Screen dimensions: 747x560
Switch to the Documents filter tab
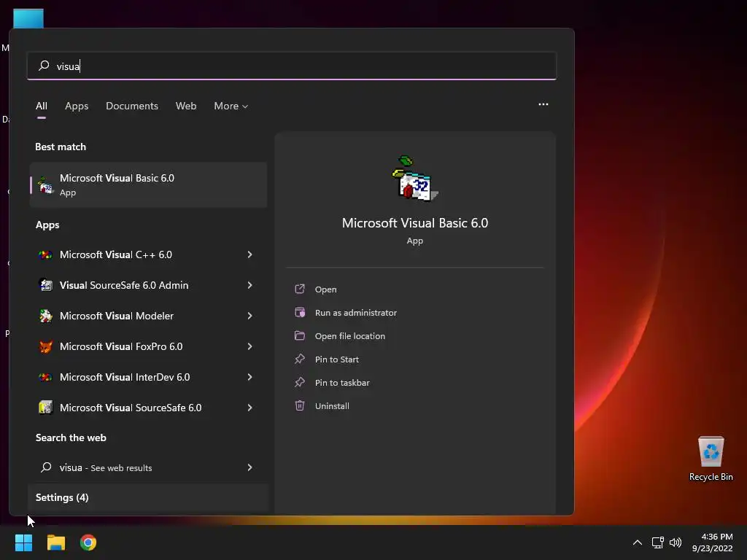(x=132, y=106)
